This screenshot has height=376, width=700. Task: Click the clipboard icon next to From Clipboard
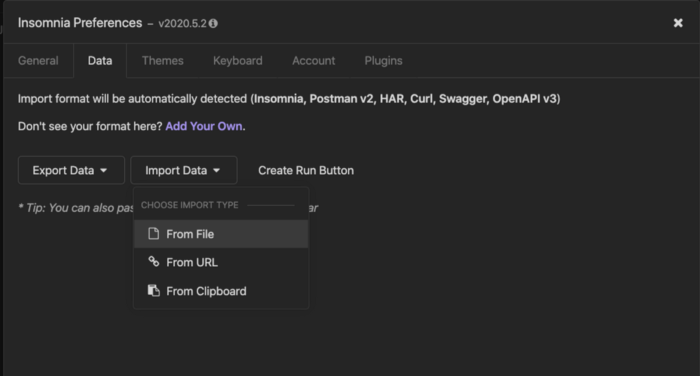click(154, 291)
